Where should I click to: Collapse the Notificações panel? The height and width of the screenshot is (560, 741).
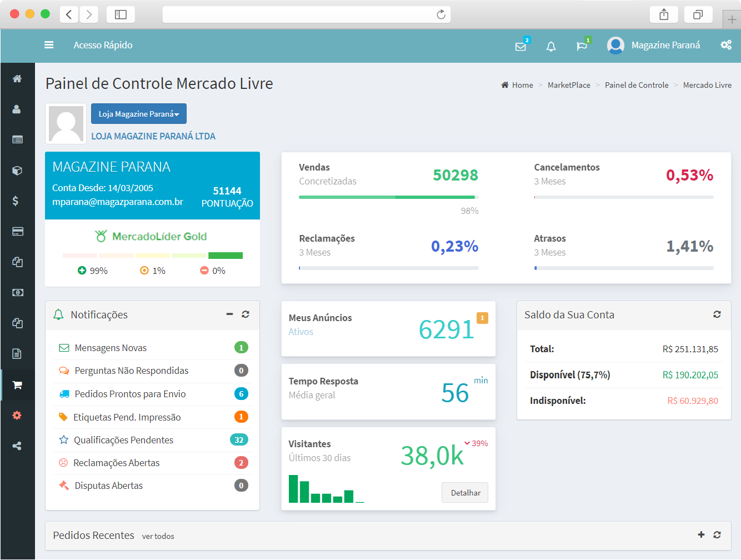229,314
